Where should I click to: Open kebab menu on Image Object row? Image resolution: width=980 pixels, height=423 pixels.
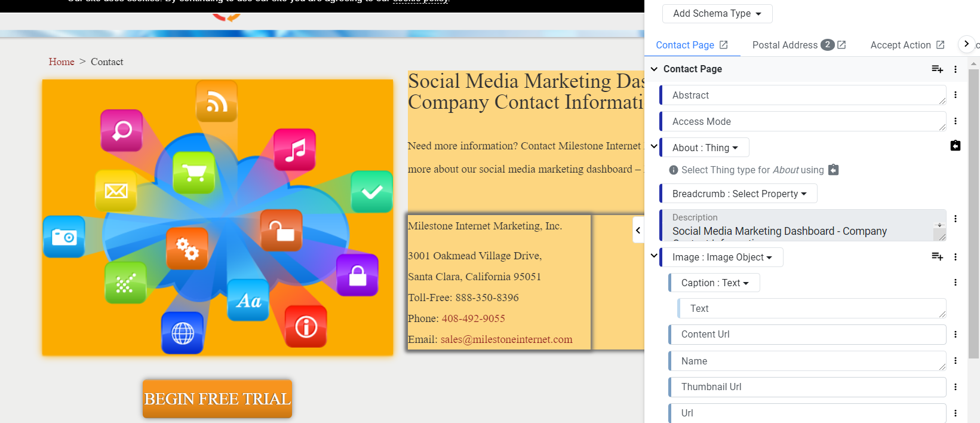[956, 257]
